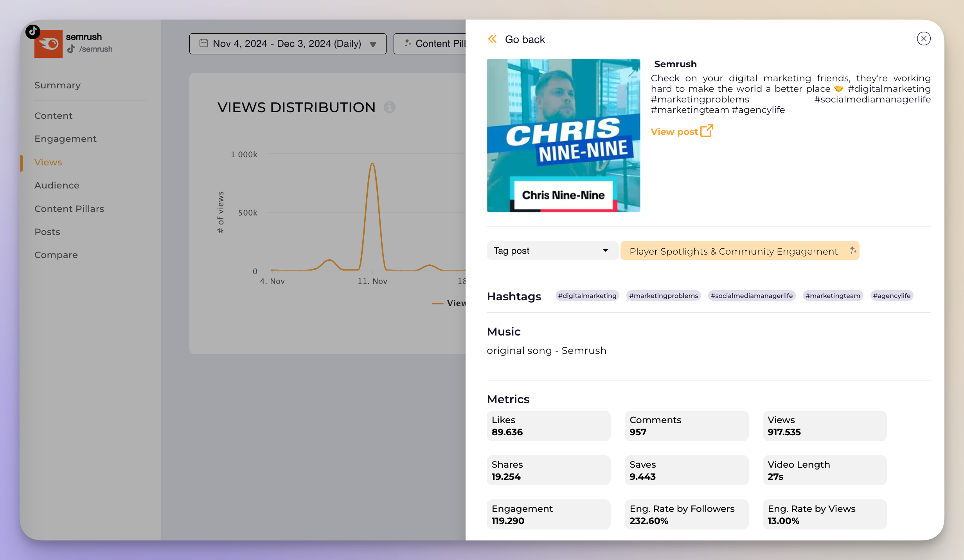Select the #marketingteam hashtag chip
This screenshot has width=964, height=560.
tap(833, 296)
